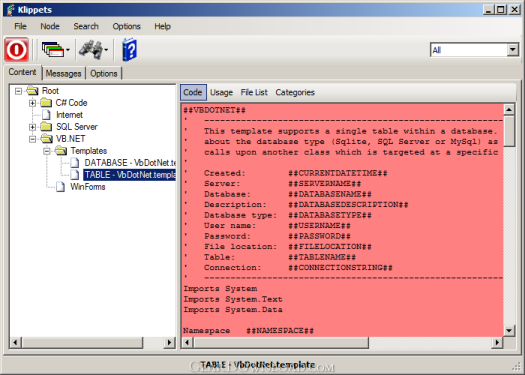This screenshot has height=375, width=525.
Task: Select TABLE - VbDotNet.template tree item
Action: pos(130,175)
